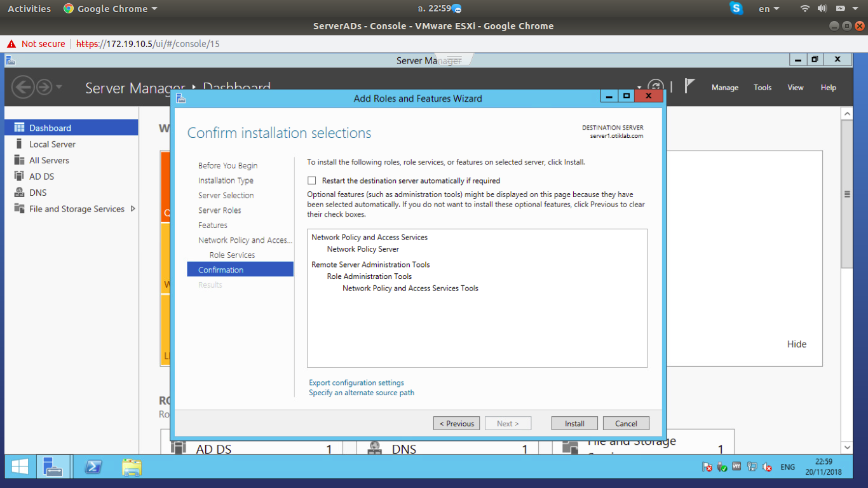The width and height of the screenshot is (868, 488).
Task: Click the VMware Tools tray icon
Action: coord(736,466)
